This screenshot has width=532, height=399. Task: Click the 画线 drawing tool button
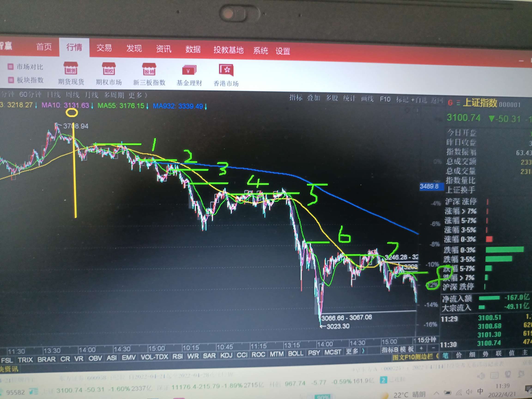click(367, 99)
